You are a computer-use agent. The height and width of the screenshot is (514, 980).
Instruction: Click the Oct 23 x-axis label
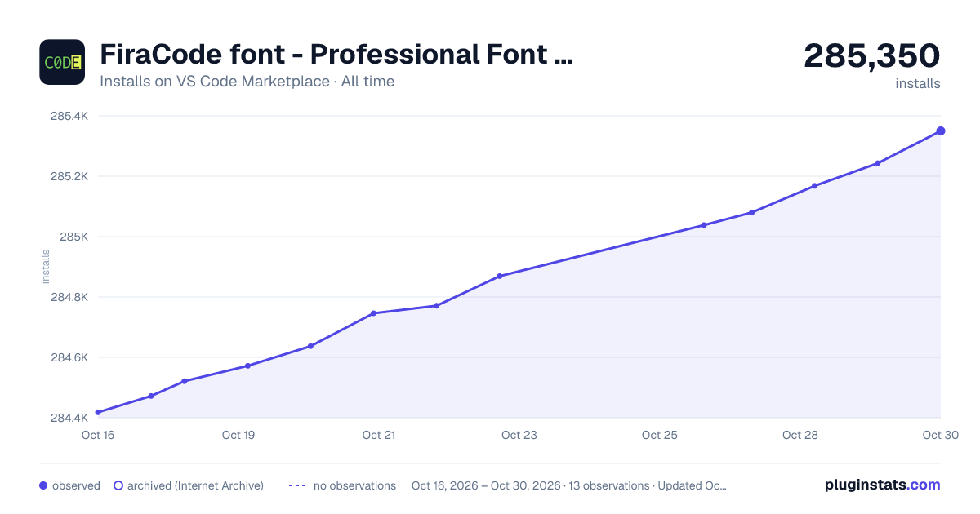pyautogui.click(x=519, y=435)
